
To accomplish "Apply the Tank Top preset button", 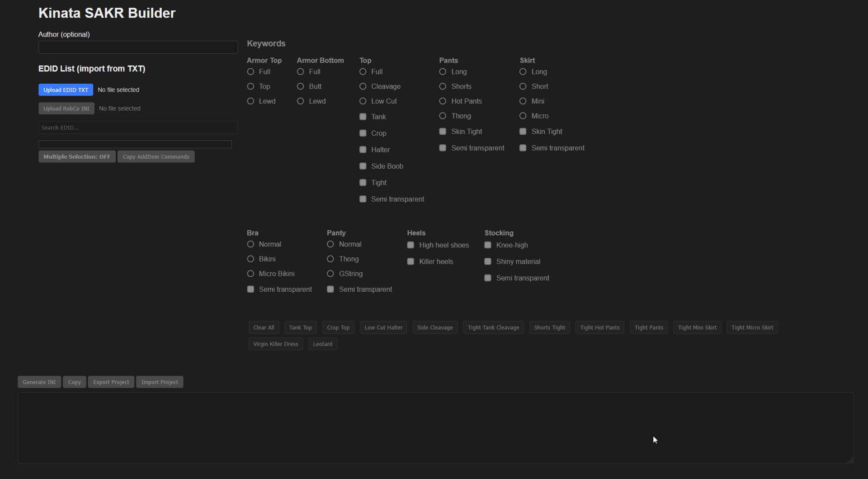I will coord(301,327).
